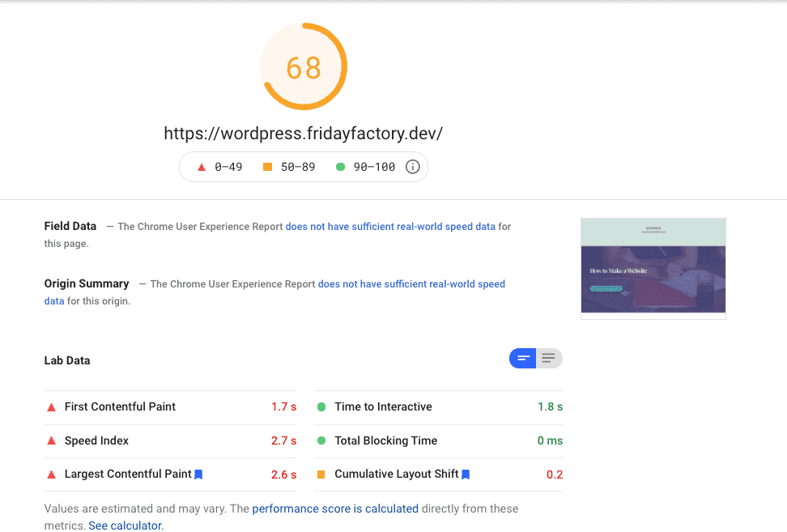Click the red triangle 0–49 legend icon
The width and height of the screenshot is (787, 532).
click(202, 167)
